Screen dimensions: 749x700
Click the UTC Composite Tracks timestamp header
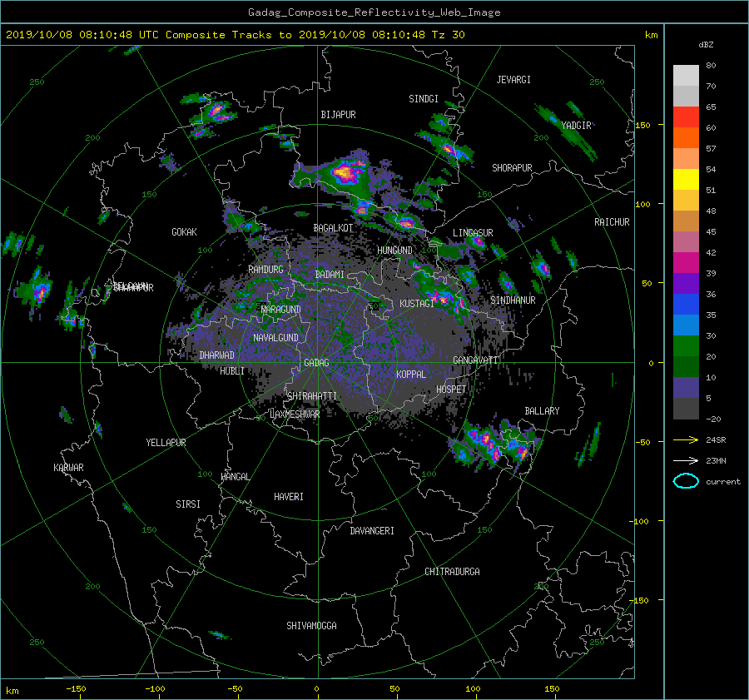click(x=235, y=35)
